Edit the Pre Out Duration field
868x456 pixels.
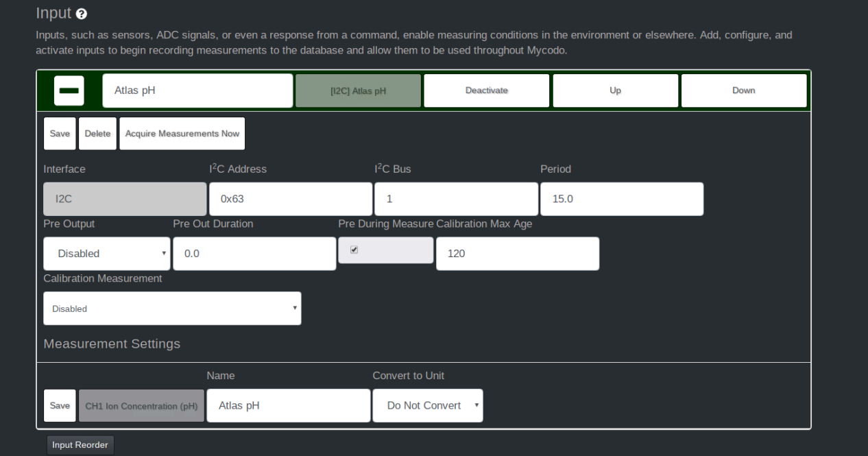(254, 254)
